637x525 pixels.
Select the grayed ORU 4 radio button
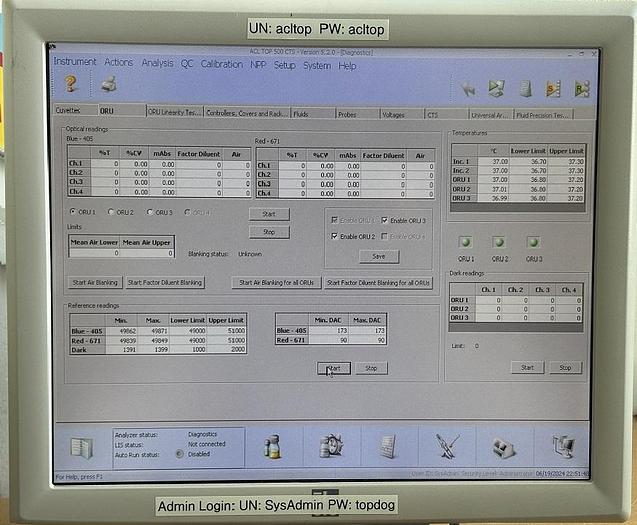187,212
